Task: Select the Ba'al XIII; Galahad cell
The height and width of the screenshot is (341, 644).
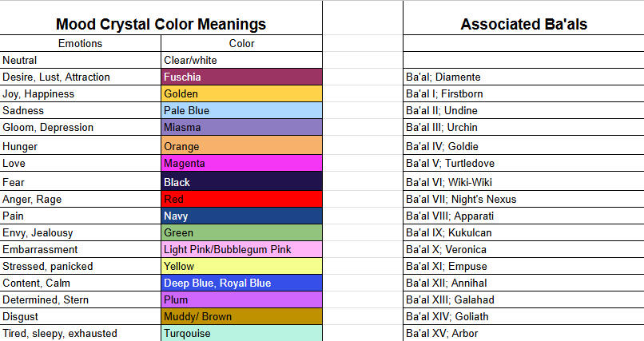Action: (x=523, y=299)
